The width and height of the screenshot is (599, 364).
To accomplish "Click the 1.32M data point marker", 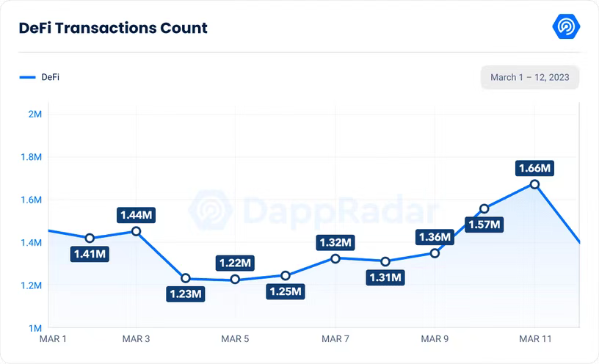I will coord(335,258).
